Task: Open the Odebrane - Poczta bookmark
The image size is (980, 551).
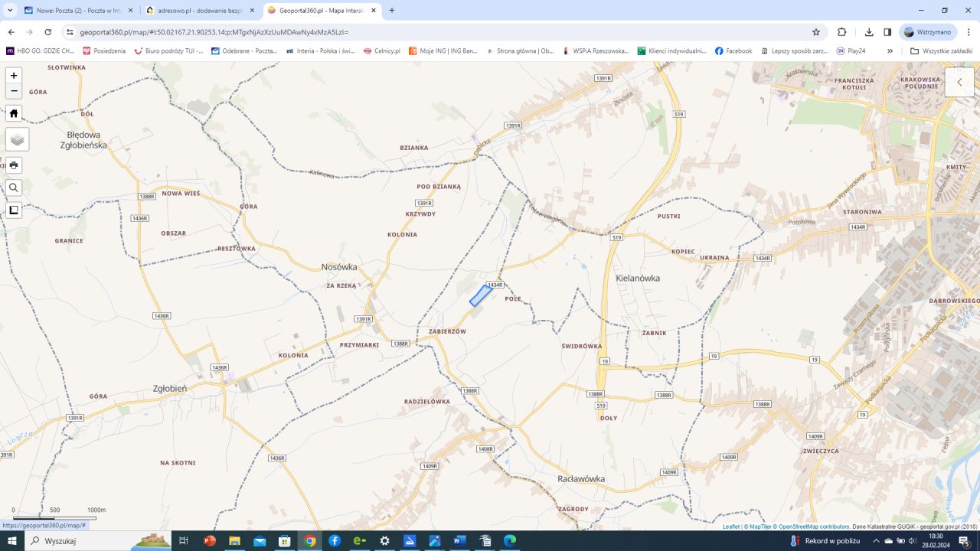Action: click(244, 51)
